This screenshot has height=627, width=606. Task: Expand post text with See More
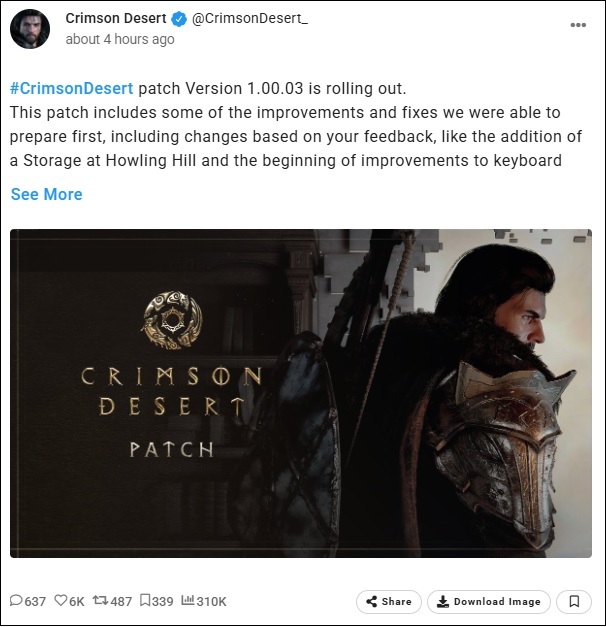tap(46, 194)
